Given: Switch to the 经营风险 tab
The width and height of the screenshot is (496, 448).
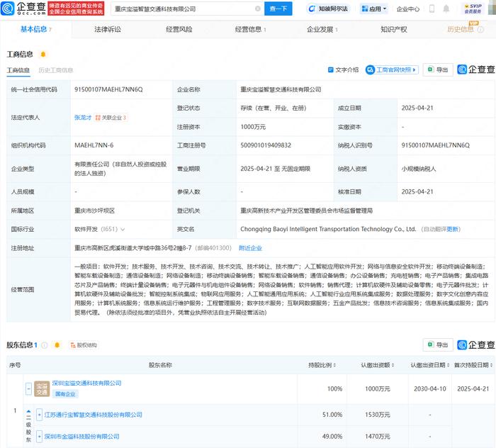Looking at the screenshot, I should pos(179,30).
